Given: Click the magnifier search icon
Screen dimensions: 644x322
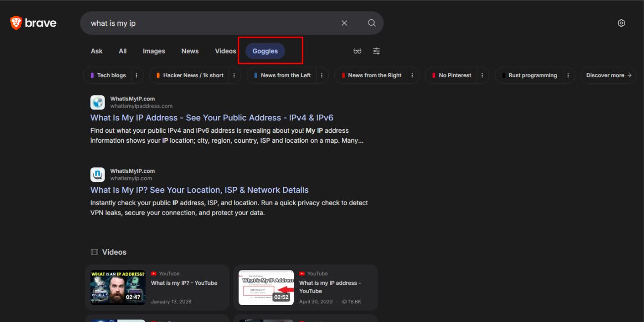Looking at the screenshot, I should tap(372, 23).
